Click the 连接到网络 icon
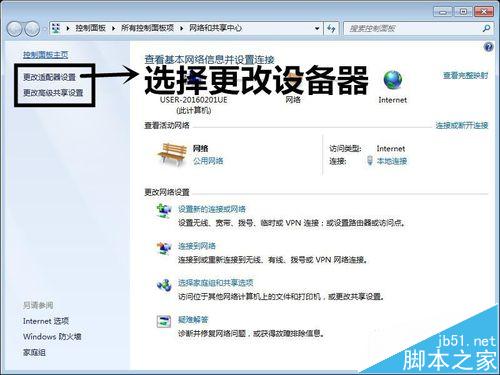This screenshot has height=375, width=500. 164,248
